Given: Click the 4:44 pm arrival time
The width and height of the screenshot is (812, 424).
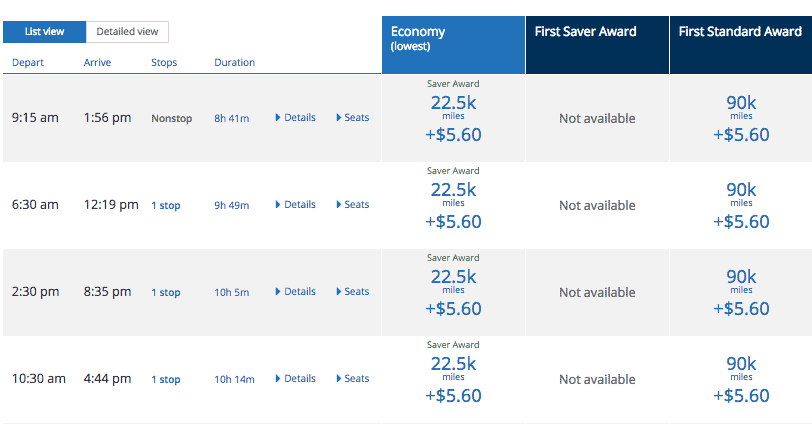Looking at the screenshot, I should [x=108, y=379].
